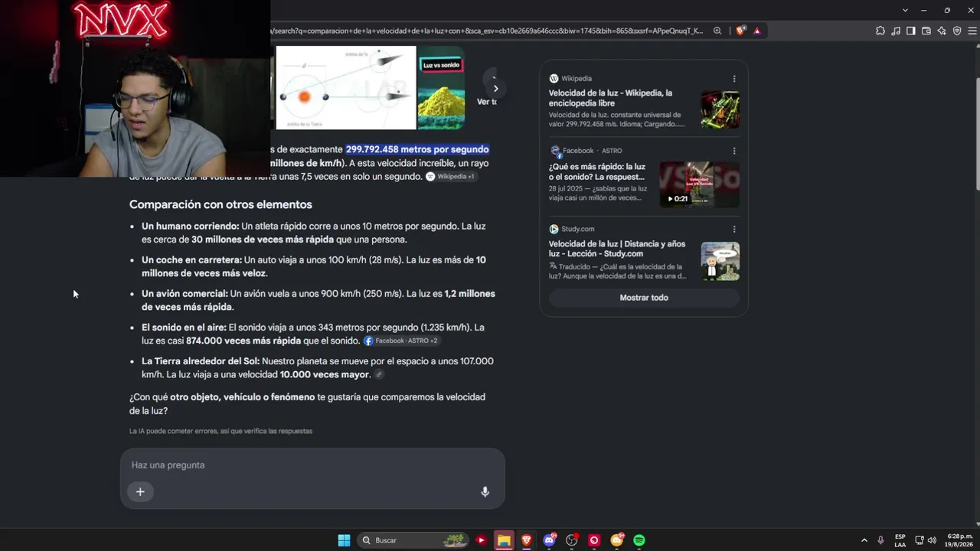Switch to Brave browser on taskbar

[x=527, y=540]
